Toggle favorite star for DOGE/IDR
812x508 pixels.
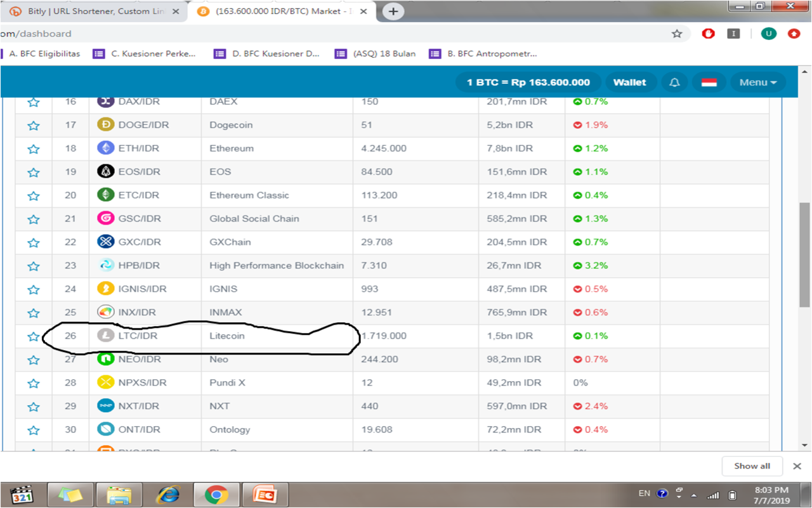pos(34,126)
